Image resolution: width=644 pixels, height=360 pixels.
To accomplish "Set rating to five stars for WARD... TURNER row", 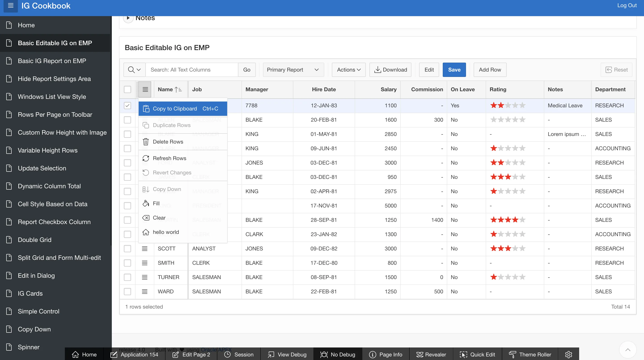I will tap(522, 277).
